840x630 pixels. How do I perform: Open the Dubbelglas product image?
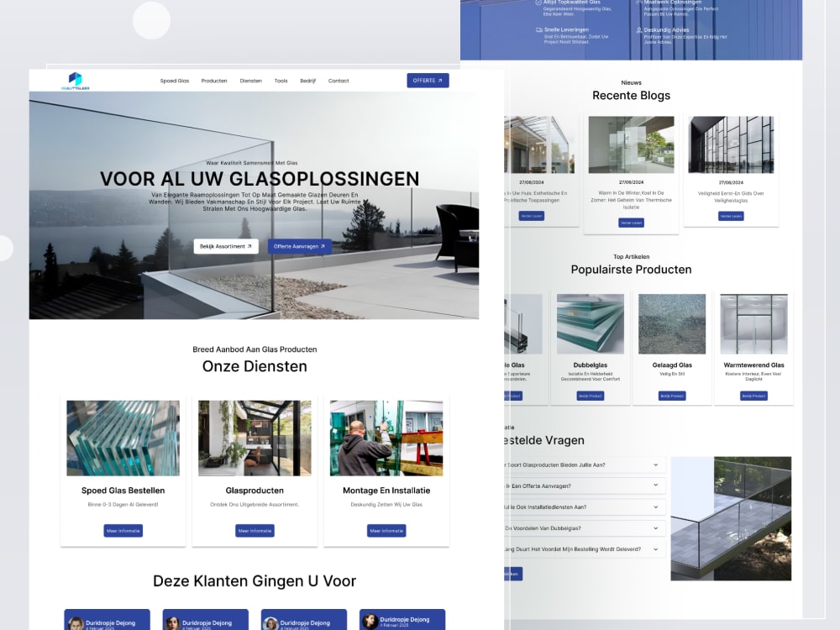(591, 323)
